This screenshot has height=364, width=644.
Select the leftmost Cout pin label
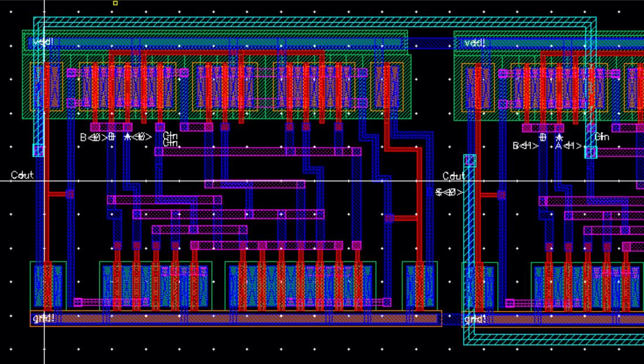tap(22, 176)
